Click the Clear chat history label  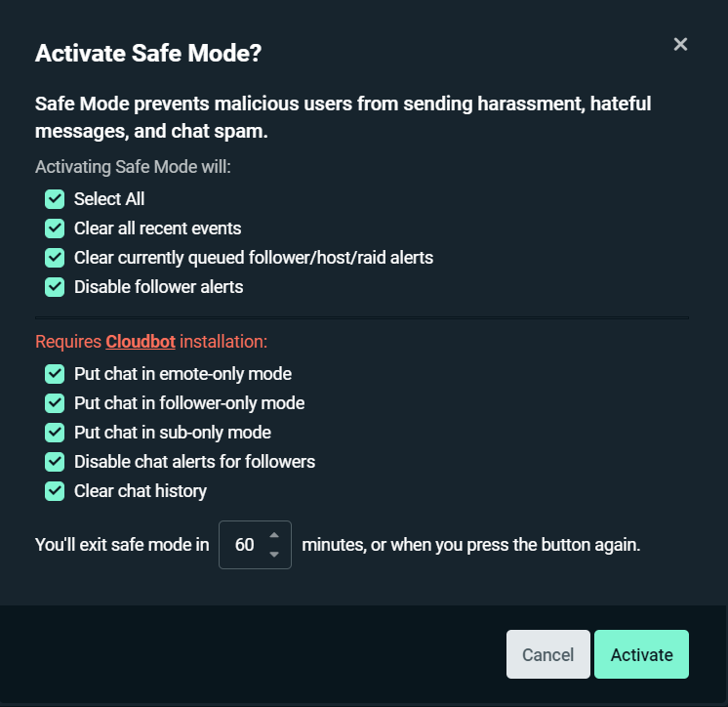pyautogui.click(x=141, y=491)
